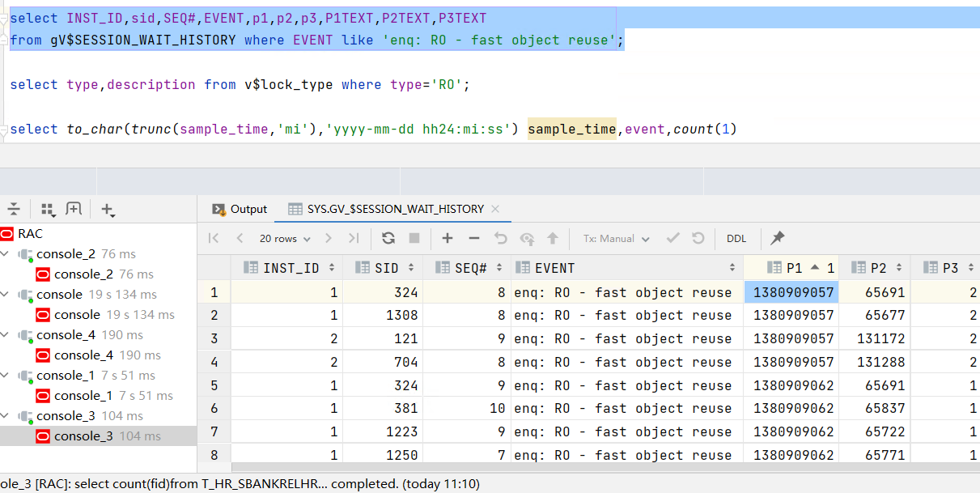Click the collapse all icon in Services panel
The width and height of the screenshot is (980, 493).
tap(14, 209)
